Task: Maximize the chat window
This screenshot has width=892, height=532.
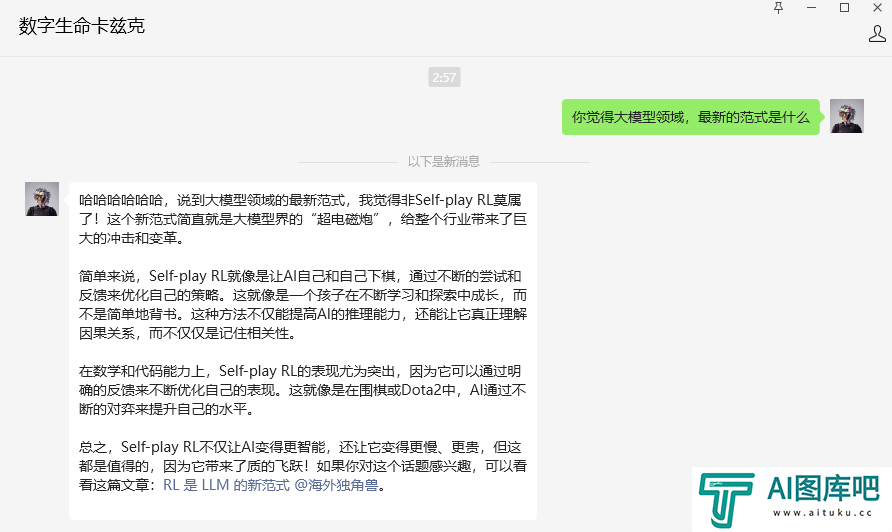Action: pyautogui.click(x=844, y=7)
